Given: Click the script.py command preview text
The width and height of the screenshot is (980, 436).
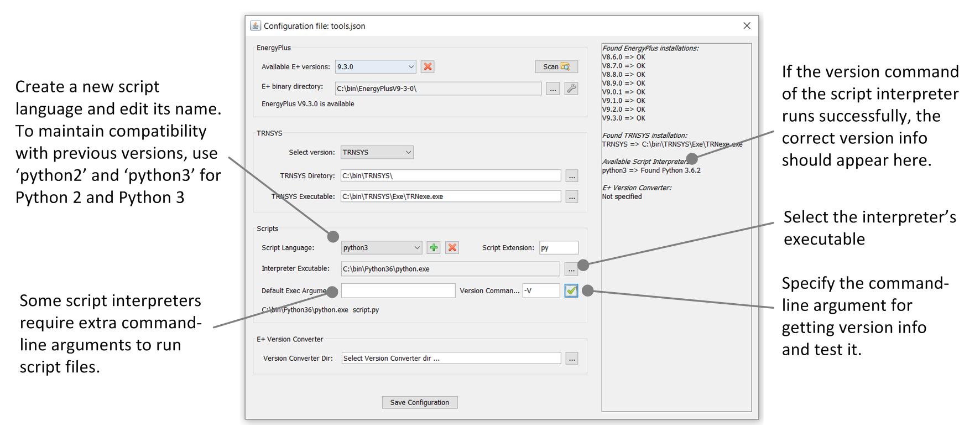Looking at the screenshot, I should [320, 310].
